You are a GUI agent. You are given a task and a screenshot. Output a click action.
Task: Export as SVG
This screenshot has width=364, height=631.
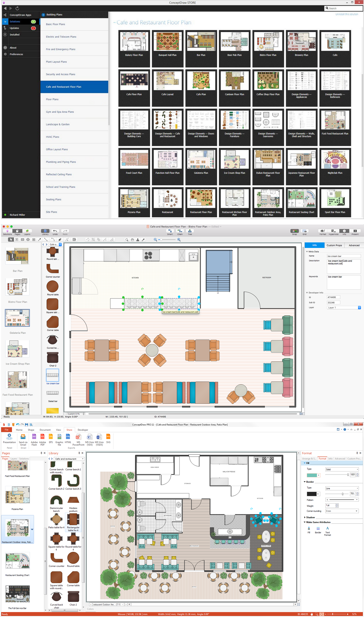coord(108,438)
